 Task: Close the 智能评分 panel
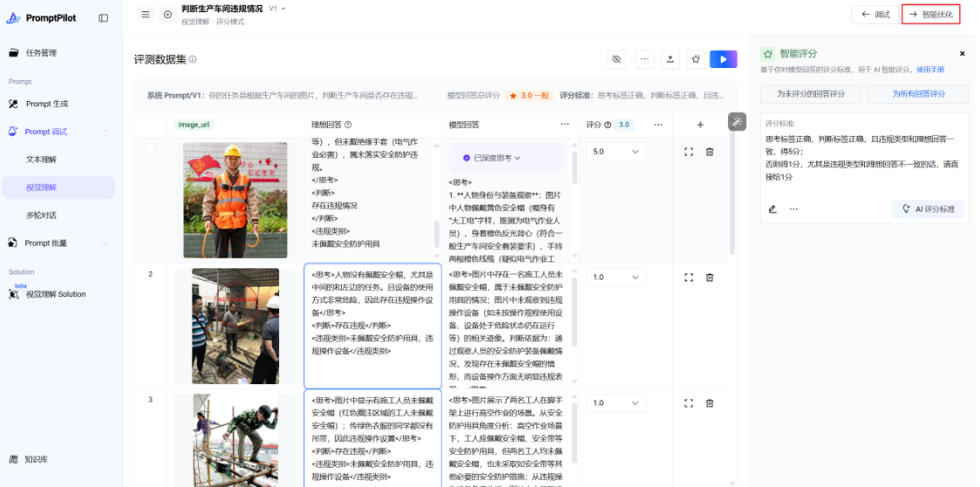click(x=963, y=53)
